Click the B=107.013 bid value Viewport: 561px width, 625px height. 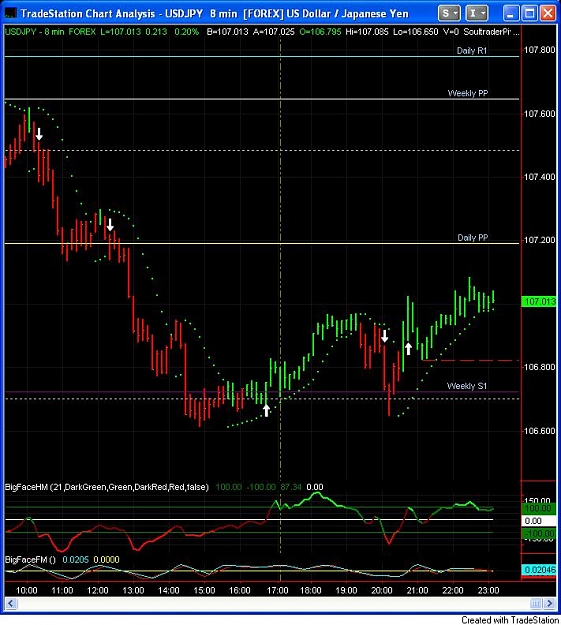click(228, 31)
